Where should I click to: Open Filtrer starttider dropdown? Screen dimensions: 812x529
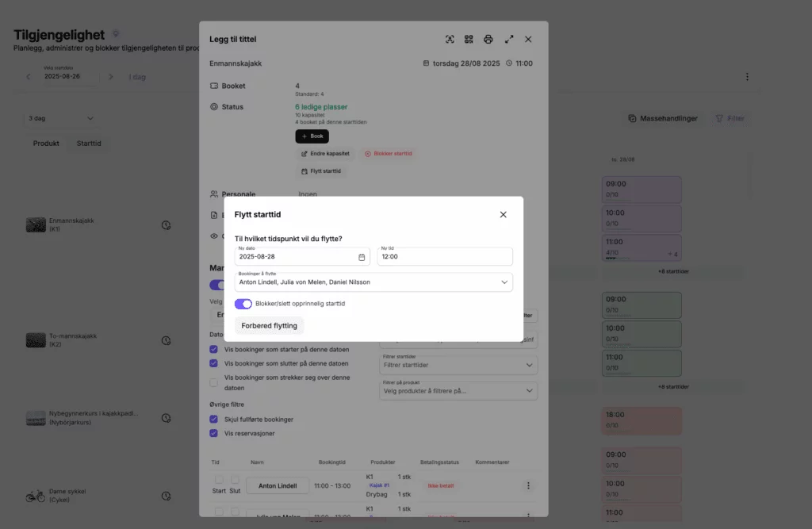pyautogui.click(x=459, y=366)
